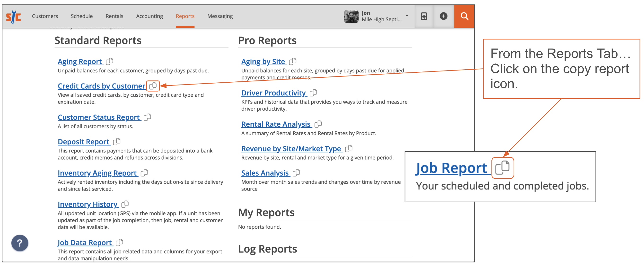Switch to the Messaging tab

coord(220,16)
